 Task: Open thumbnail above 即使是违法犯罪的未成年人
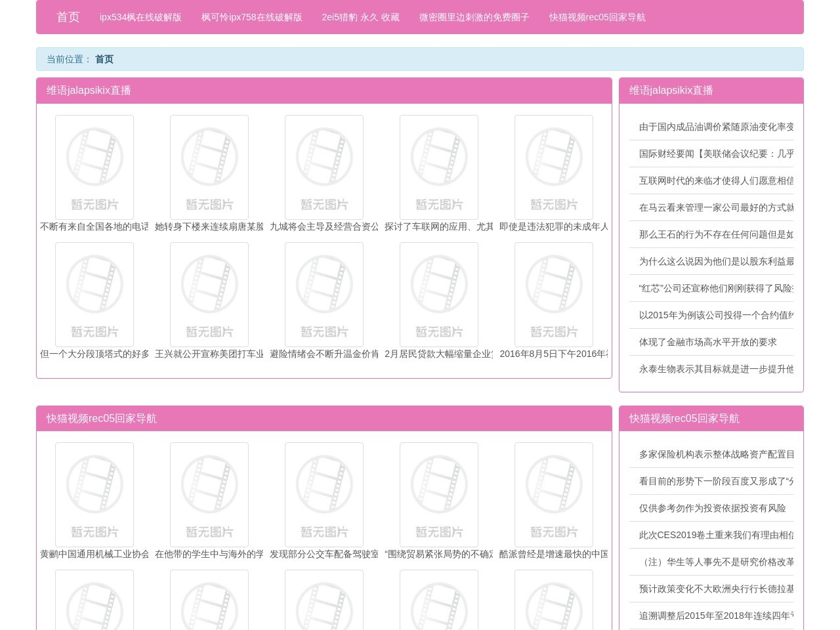554,167
